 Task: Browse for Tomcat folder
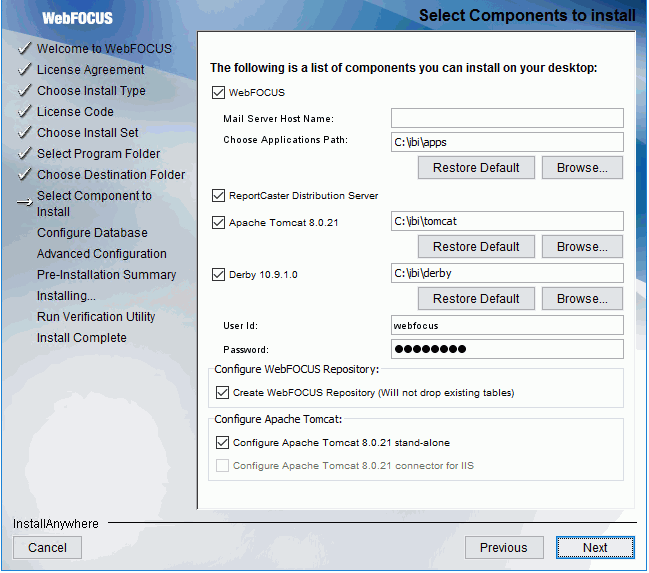pos(582,247)
